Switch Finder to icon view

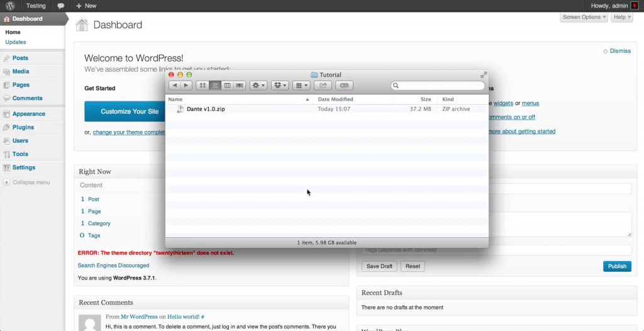pyautogui.click(x=203, y=86)
